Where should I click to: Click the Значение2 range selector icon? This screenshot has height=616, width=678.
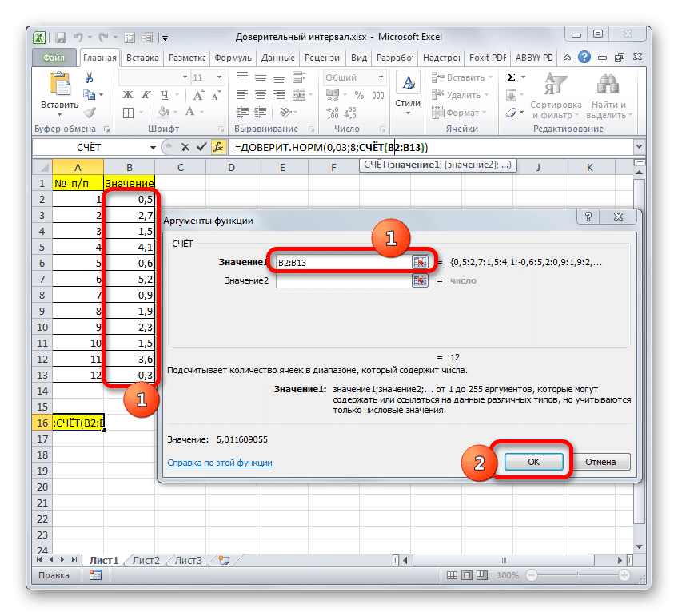pos(420,280)
